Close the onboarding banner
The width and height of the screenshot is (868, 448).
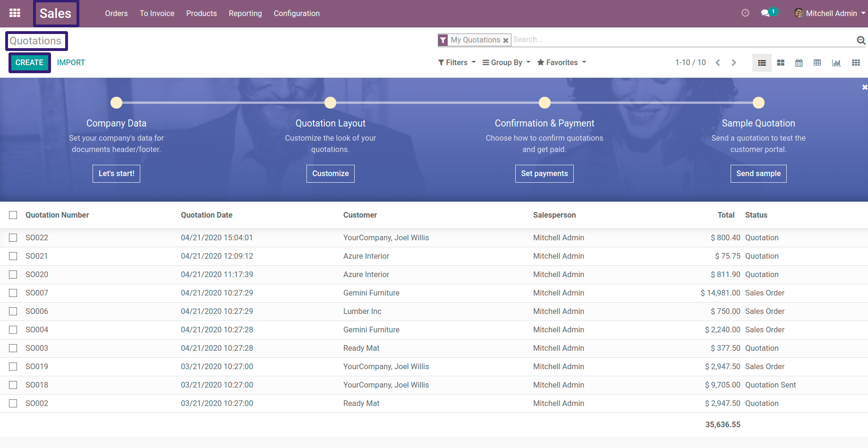865,87
